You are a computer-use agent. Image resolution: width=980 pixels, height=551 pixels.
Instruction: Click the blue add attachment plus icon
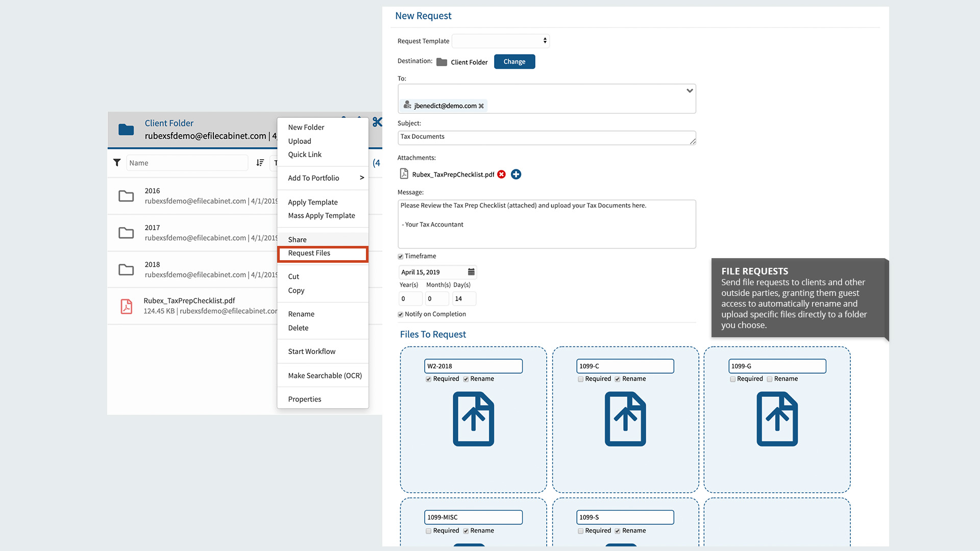pos(516,174)
